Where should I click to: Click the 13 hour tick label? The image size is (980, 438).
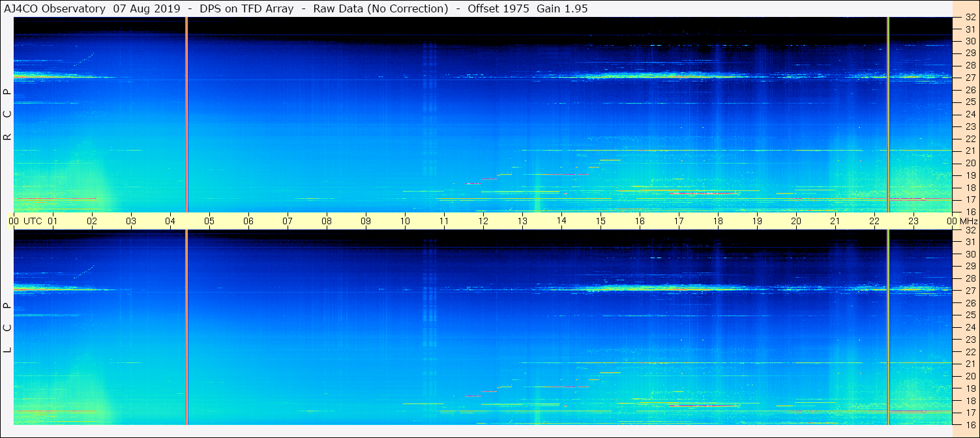[x=522, y=221]
